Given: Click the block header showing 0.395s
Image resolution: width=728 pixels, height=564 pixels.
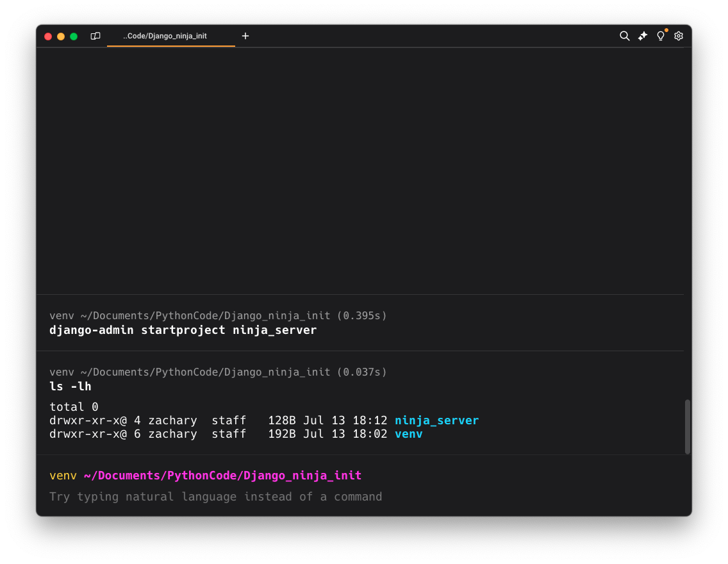Looking at the screenshot, I should (x=218, y=316).
